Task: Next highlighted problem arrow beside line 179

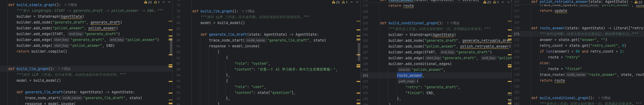Action: click(x=508, y=2)
